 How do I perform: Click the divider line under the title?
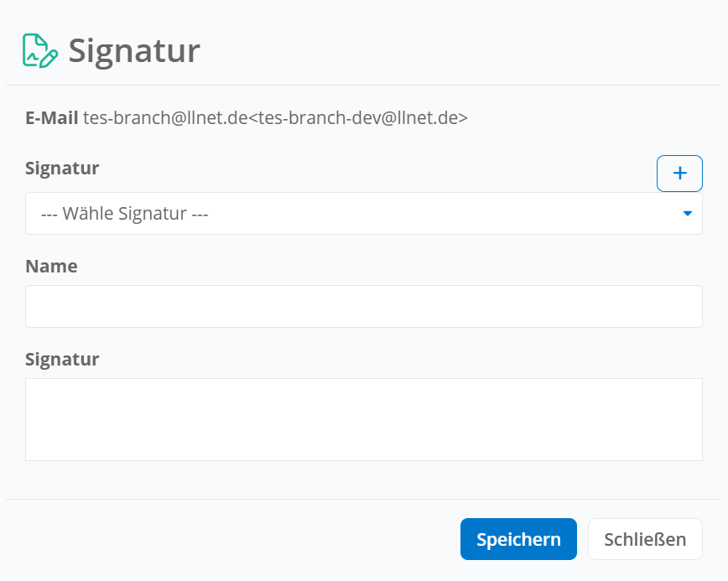coord(363,85)
